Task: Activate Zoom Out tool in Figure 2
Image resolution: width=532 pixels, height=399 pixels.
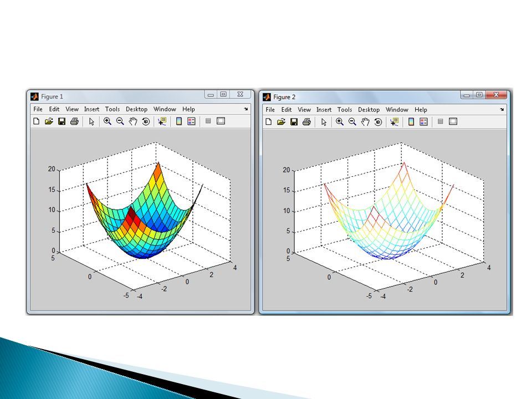Action: pos(352,121)
